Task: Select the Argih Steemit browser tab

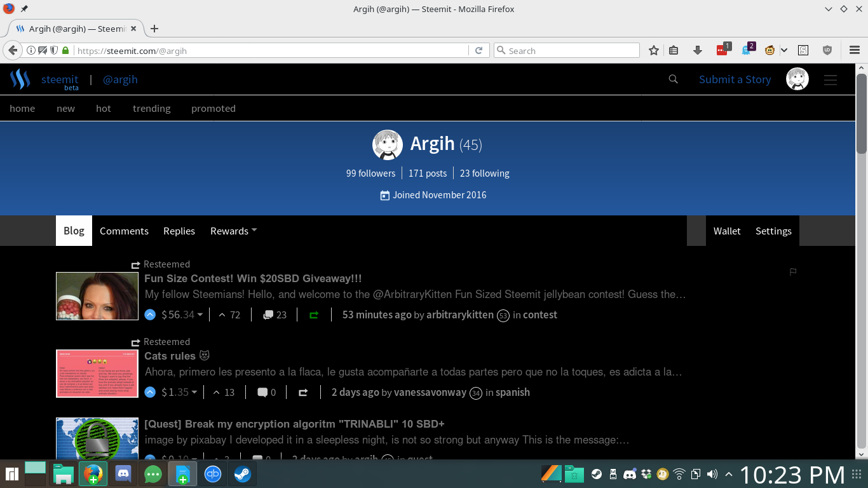Action: (75, 29)
